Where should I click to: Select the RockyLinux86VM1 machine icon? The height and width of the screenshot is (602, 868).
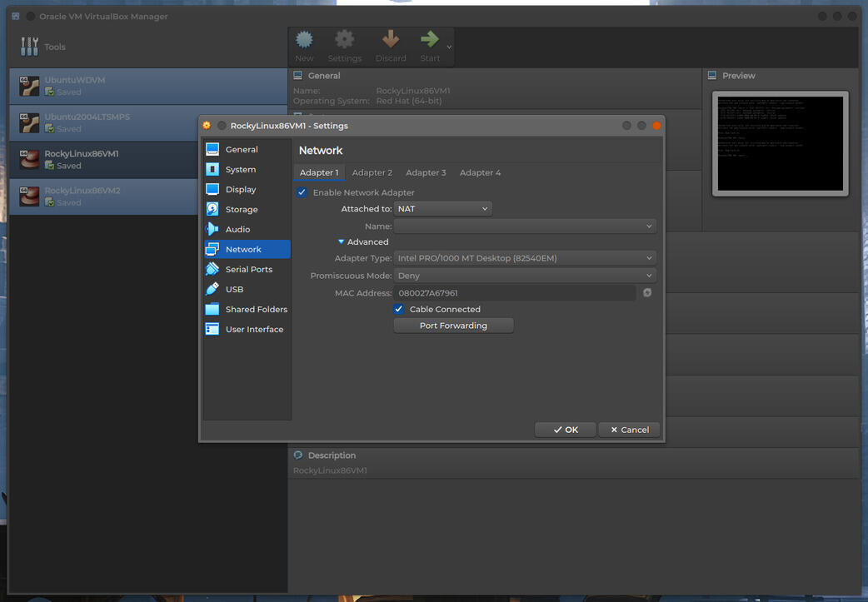[x=29, y=159]
